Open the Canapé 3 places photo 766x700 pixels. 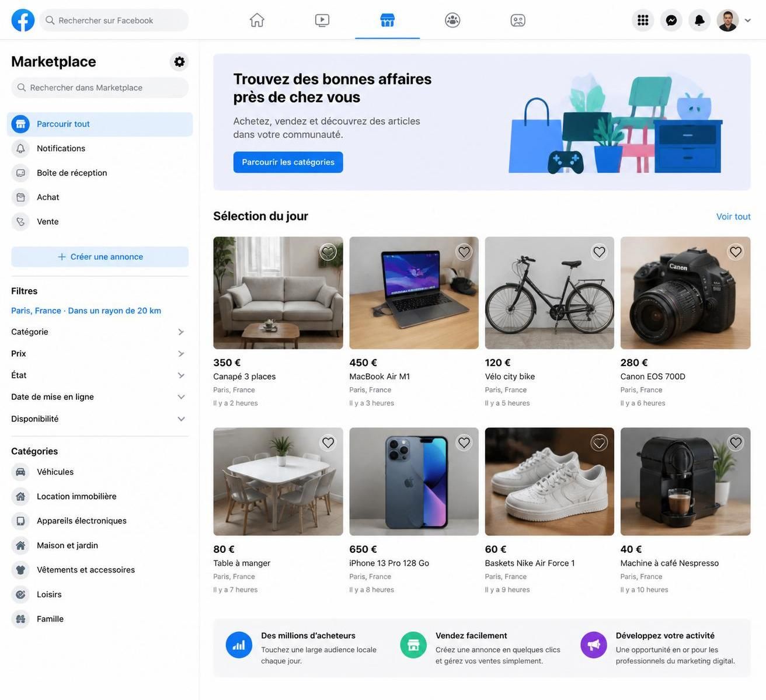tap(278, 293)
